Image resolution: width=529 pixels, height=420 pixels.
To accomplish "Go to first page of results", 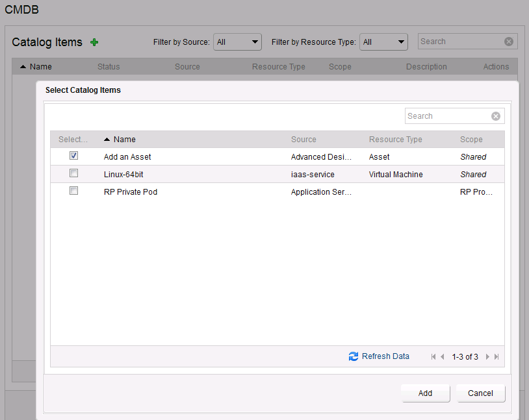I will 433,356.
